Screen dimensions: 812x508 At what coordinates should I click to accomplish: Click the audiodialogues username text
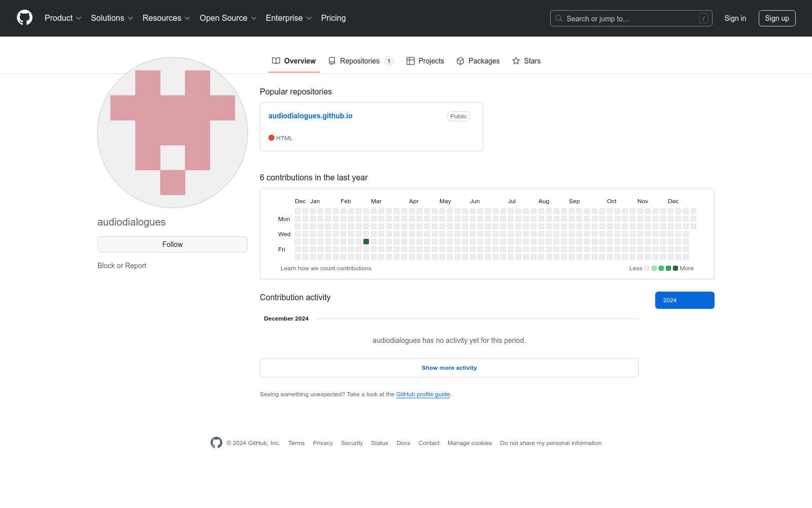tap(131, 222)
